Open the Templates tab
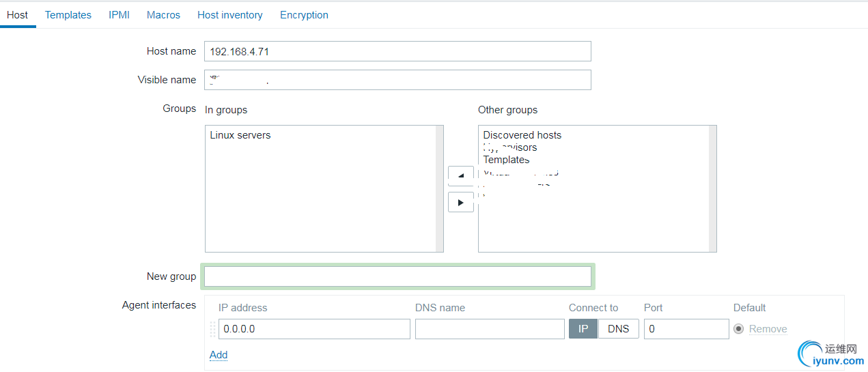Viewport: 868px width, 372px height. [68, 15]
